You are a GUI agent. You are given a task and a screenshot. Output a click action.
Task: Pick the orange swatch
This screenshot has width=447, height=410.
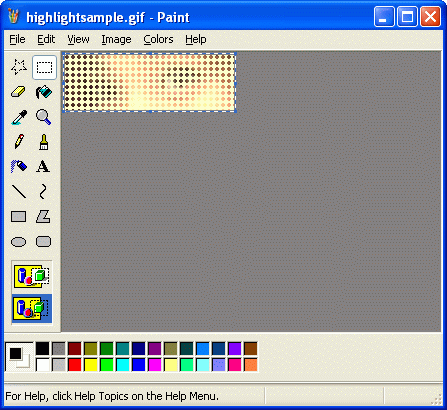[x=251, y=365]
